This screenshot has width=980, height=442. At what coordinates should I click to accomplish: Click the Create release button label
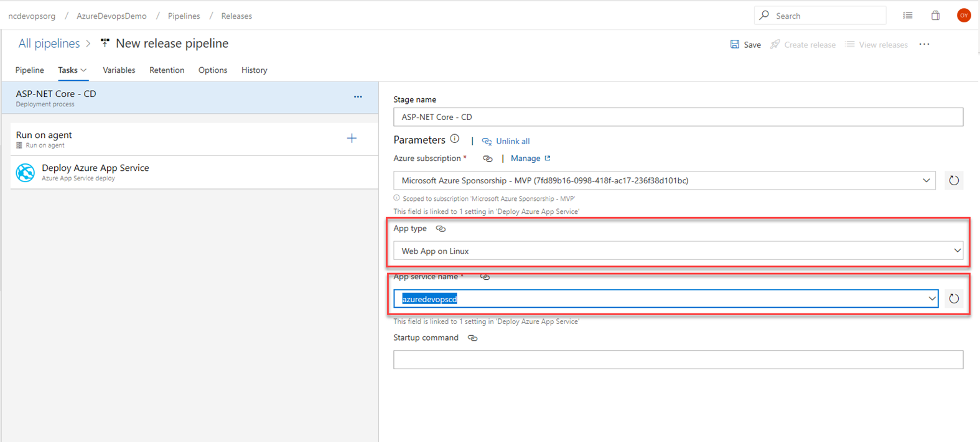(x=810, y=45)
